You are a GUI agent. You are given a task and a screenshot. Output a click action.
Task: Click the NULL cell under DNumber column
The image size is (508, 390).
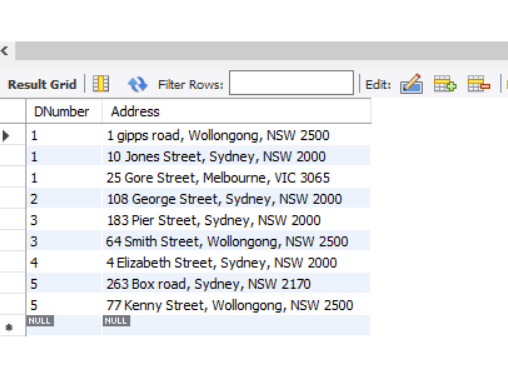64,325
